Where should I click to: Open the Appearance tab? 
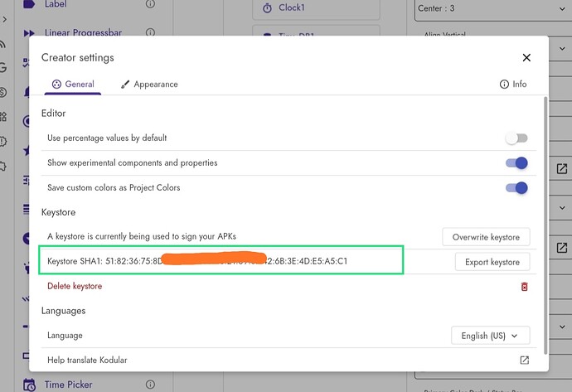[x=149, y=85]
